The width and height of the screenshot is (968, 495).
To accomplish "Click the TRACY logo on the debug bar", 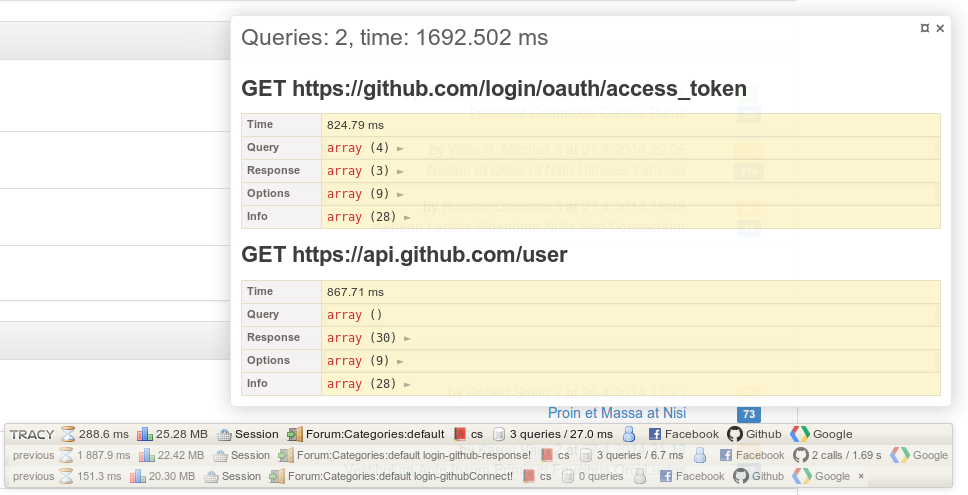I will tap(32, 435).
